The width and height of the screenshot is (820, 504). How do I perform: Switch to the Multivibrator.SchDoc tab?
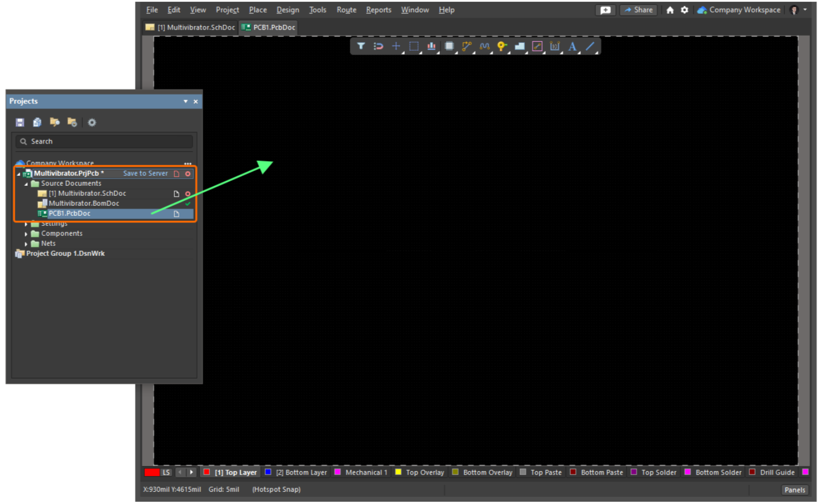[x=190, y=27]
